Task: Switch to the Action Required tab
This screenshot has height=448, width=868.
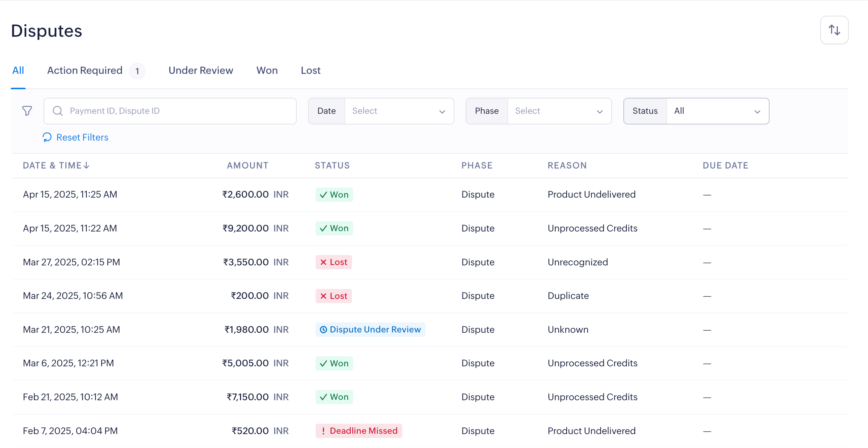Action: click(85, 71)
